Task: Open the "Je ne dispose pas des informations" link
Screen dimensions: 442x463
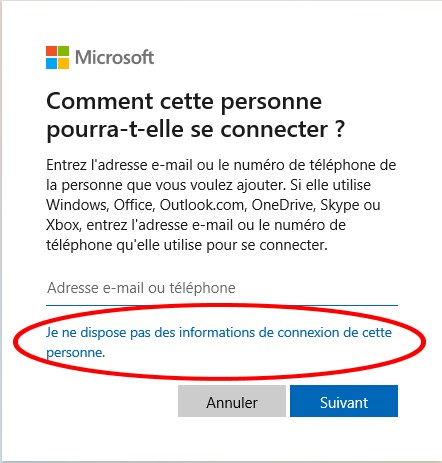Action: click(219, 342)
